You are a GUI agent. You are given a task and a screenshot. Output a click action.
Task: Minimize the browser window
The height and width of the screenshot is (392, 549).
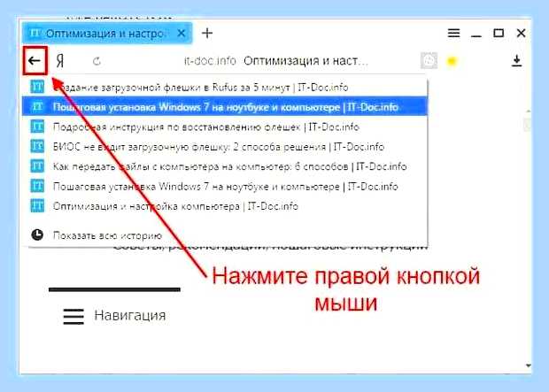pos(476,35)
